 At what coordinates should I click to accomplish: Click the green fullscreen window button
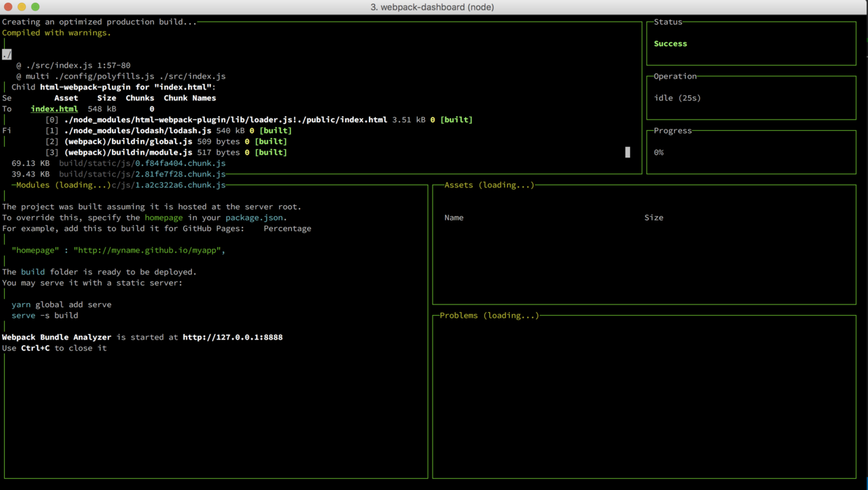pyautogui.click(x=35, y=7)
